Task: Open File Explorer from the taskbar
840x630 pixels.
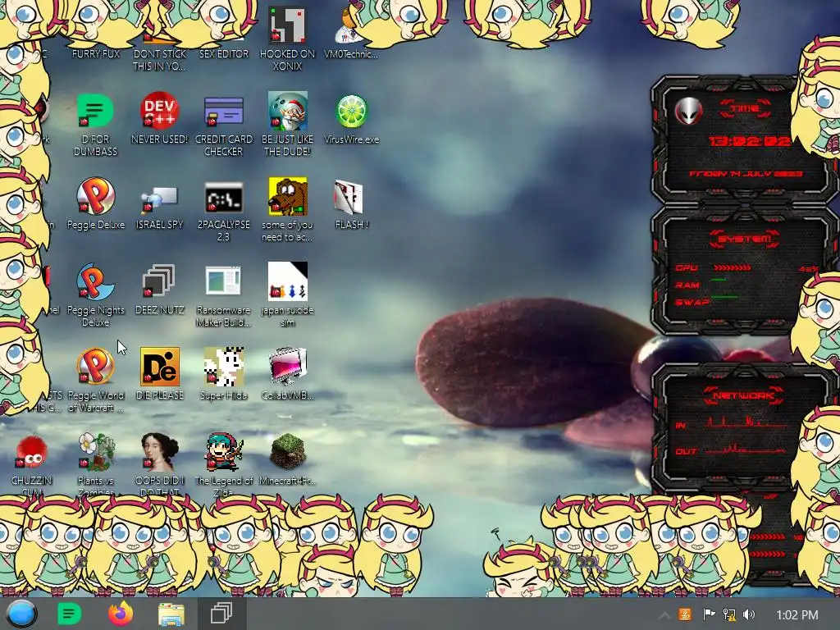Action: coord(171,614)
